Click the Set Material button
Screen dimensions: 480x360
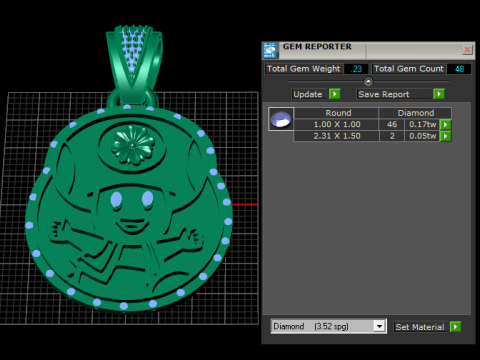[420, 327]
